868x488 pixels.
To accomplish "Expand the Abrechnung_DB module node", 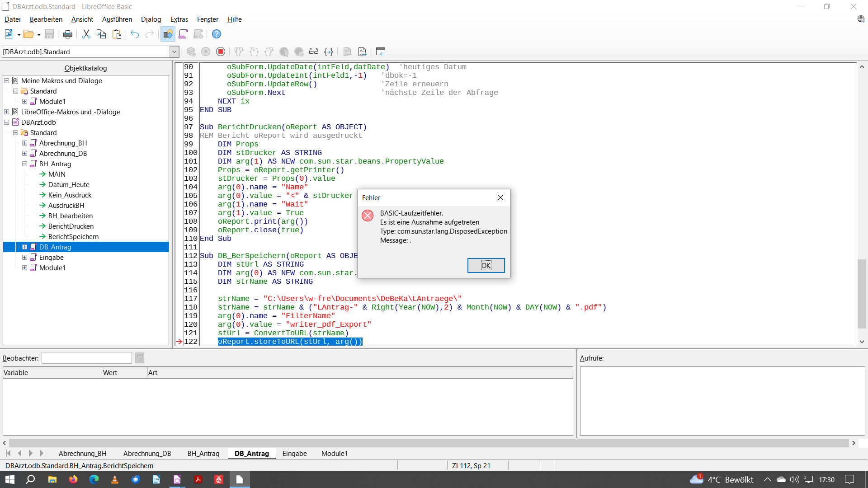I will tap(25, 154).
